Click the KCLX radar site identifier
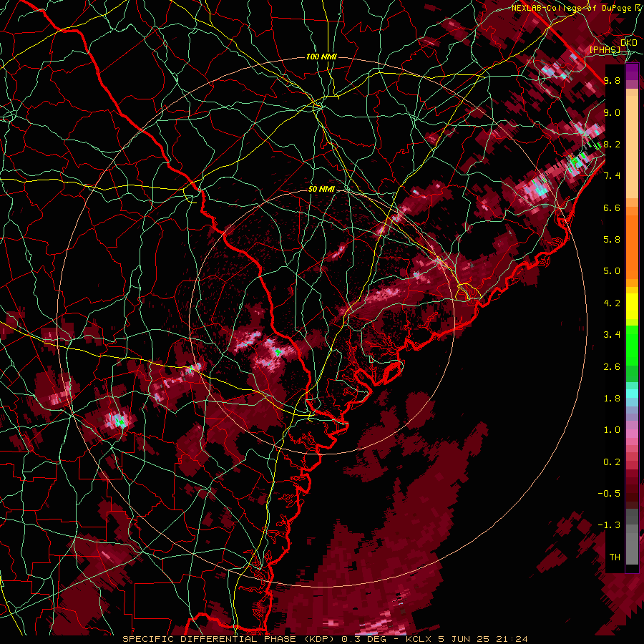The image size is (644, 644). click(x=419, y=639)
